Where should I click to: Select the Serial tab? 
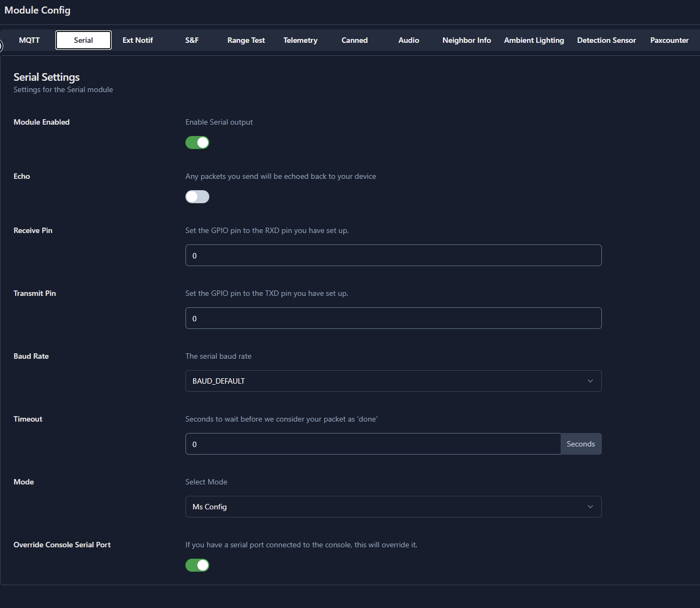point(84,40)
